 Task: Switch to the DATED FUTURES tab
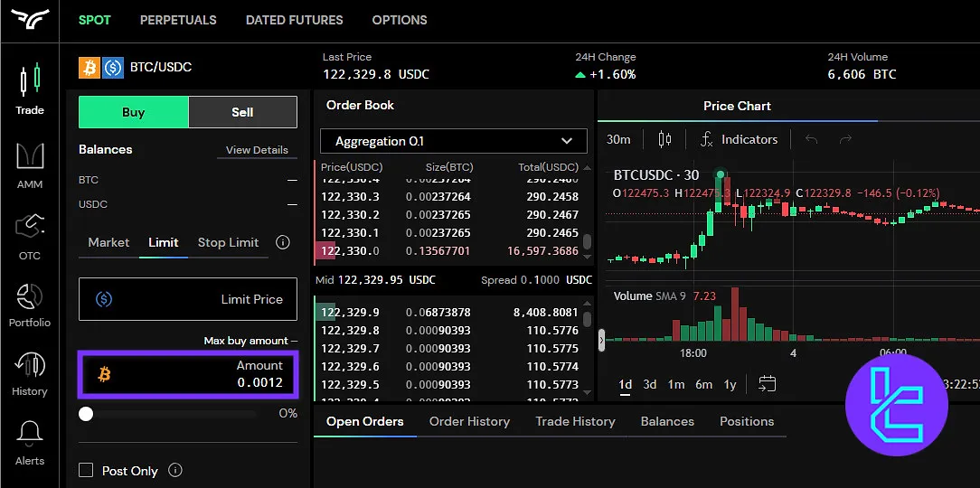(295, 20)
